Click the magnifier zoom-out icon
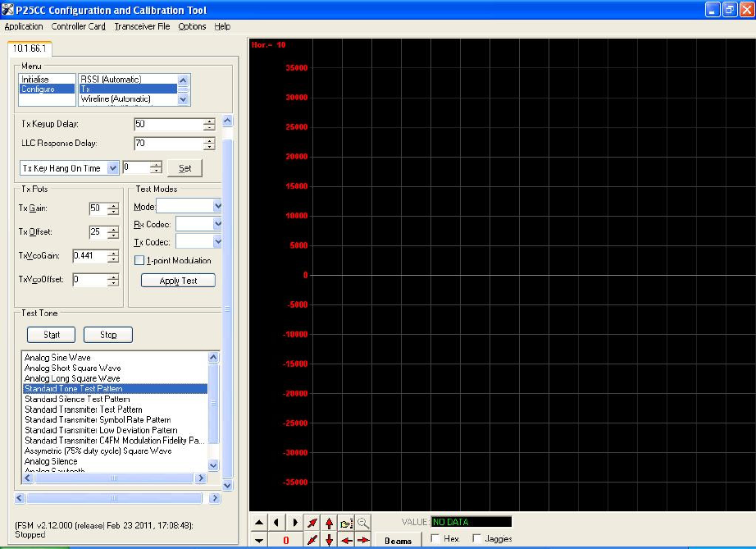This screenshot has height=549, width=756. [x=363, y=522]
